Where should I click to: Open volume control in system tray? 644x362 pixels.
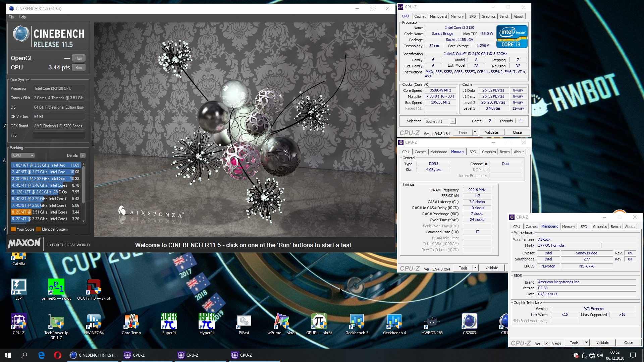(600, 355)
